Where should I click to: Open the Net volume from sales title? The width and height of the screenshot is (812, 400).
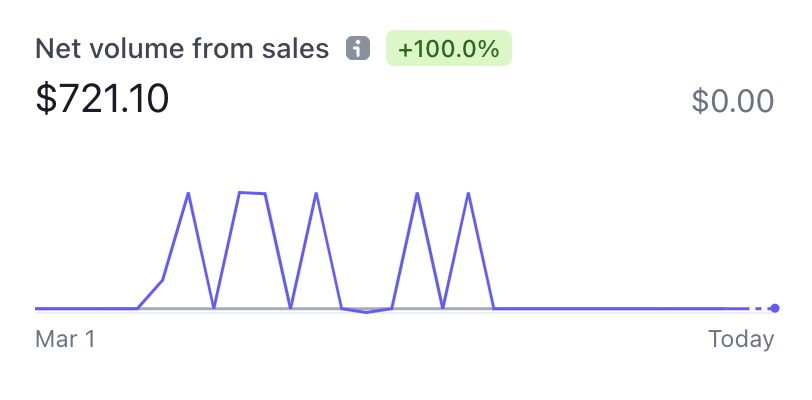[182, 48]
